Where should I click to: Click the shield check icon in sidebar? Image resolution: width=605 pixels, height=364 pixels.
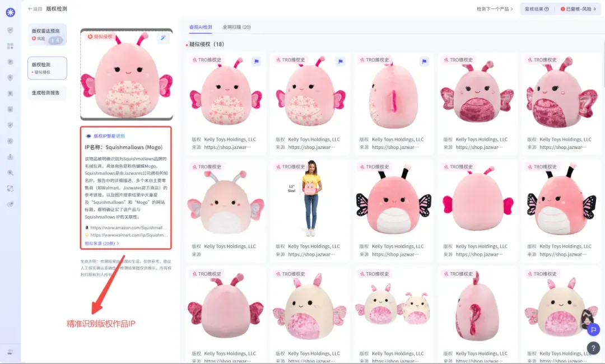11,125
